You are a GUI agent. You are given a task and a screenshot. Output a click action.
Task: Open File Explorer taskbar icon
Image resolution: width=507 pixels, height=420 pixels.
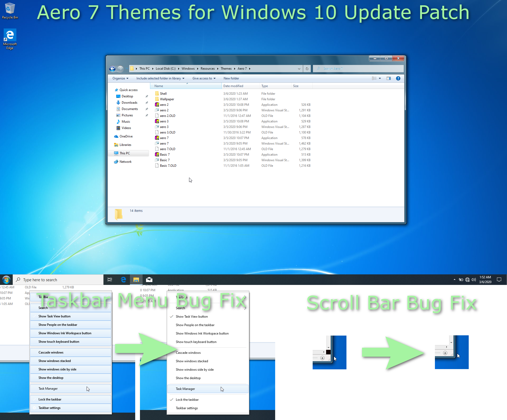point(136,280)
